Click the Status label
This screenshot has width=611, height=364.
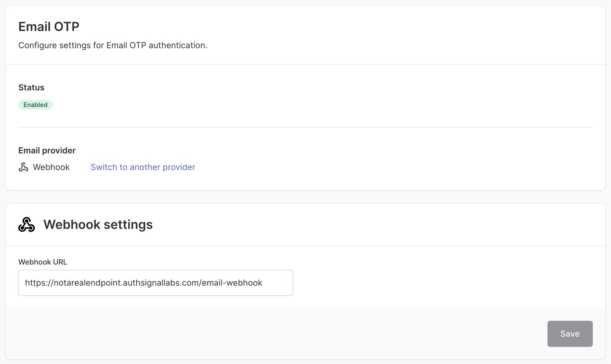31,87
